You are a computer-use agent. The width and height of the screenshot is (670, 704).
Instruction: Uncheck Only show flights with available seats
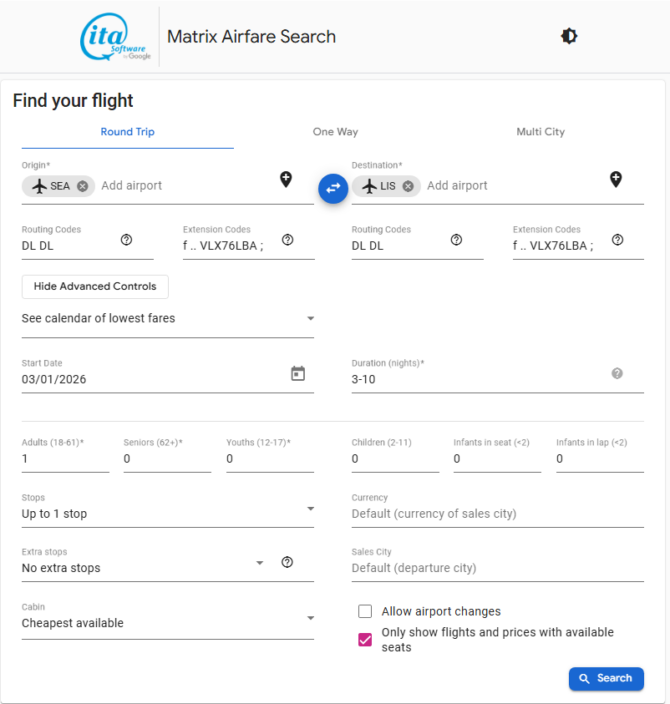pyautogui.click(x=365, y=640)
